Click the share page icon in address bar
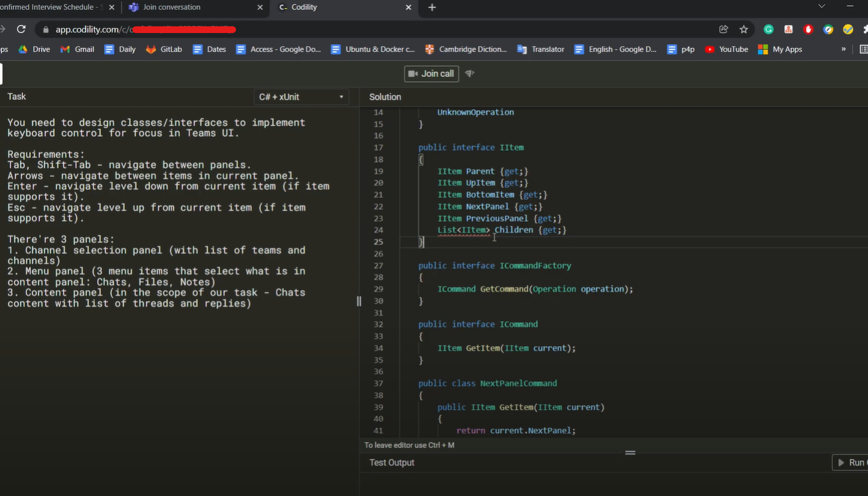This screenshot has height=496, width=868. (724, 30)
